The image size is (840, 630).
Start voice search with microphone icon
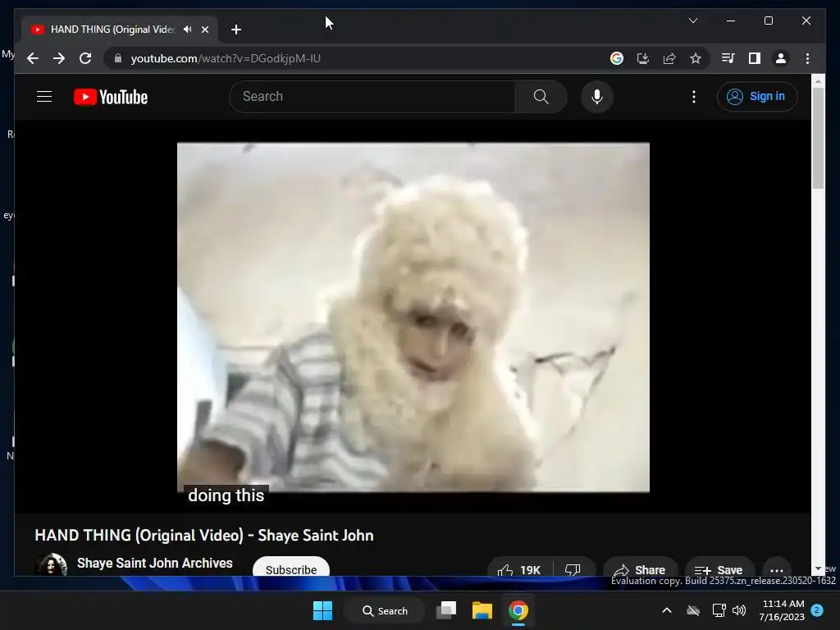(x=597, y=97)
